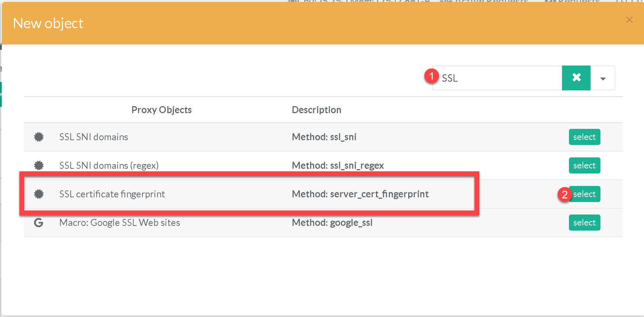The height and width of the screenshot is (317, 644).
Task: Click the Macro: Google SSL Web sites name
Action: pos(120,223)
